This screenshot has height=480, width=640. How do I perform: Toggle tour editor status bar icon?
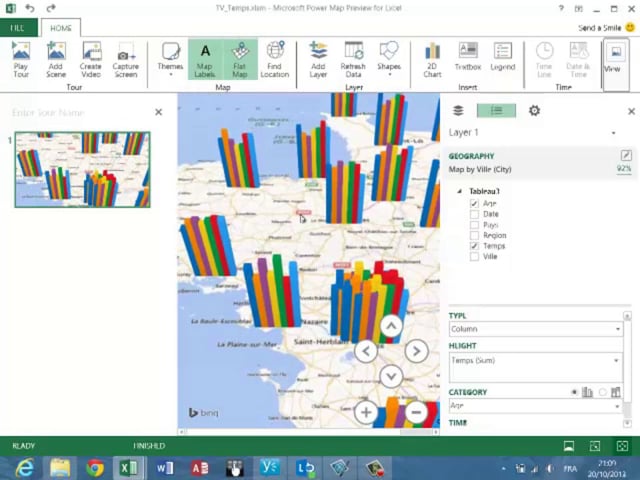[569, 446]
